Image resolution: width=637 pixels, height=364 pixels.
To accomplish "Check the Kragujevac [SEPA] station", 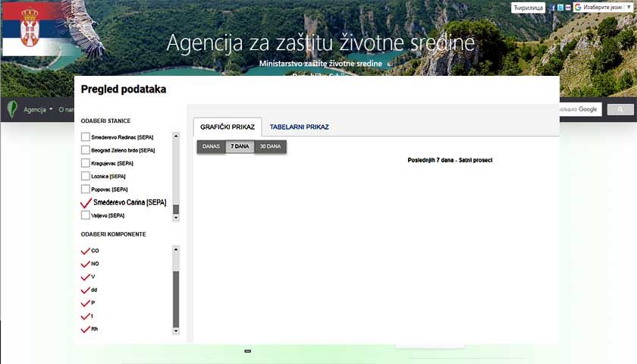I will click(x=85, y=163).
